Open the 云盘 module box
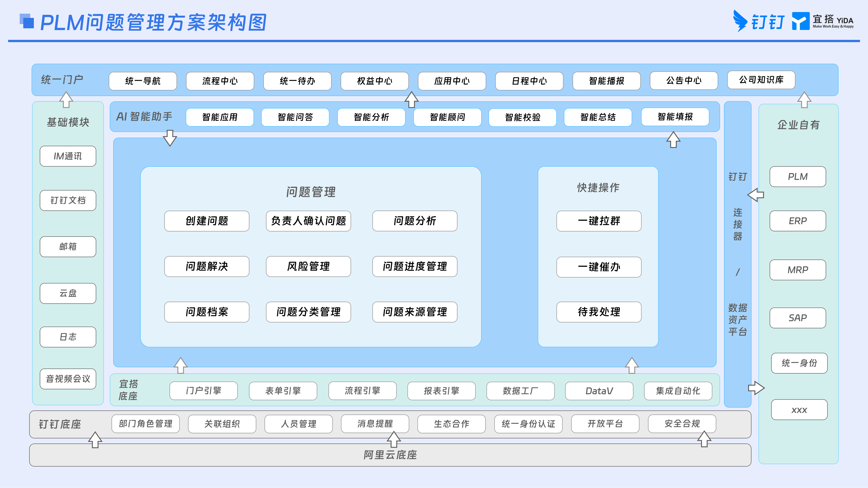 point(68,293)
